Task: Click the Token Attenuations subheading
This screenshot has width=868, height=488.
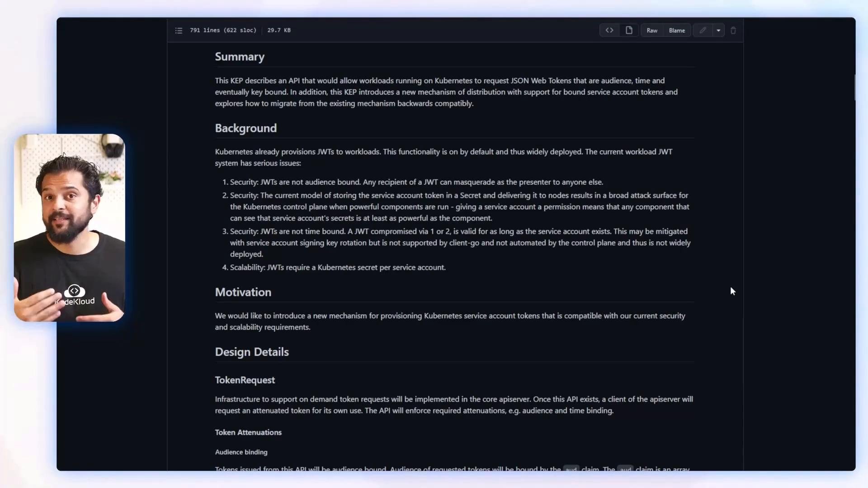Action: [x=248, y=432]
